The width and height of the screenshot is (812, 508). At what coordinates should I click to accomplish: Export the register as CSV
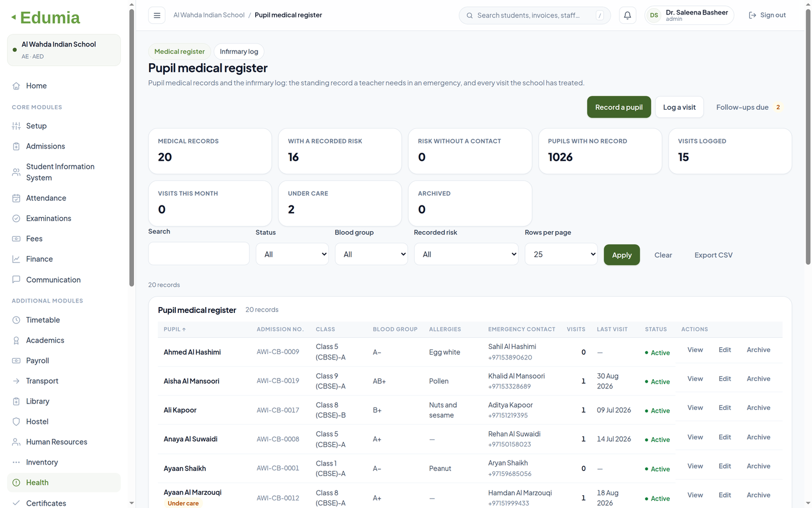(x=713, y=255)
